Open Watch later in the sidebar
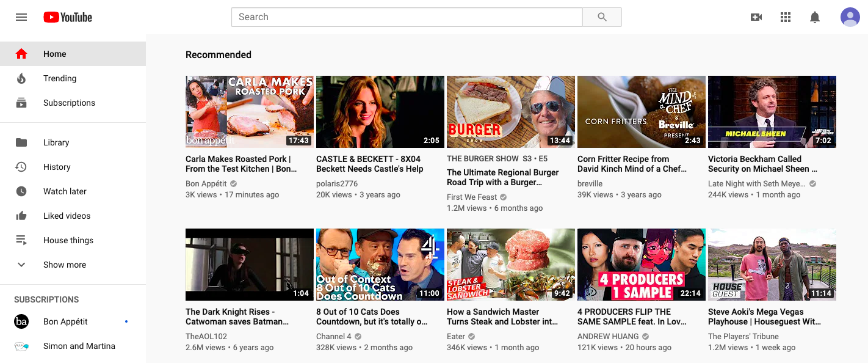 point(73,191)
